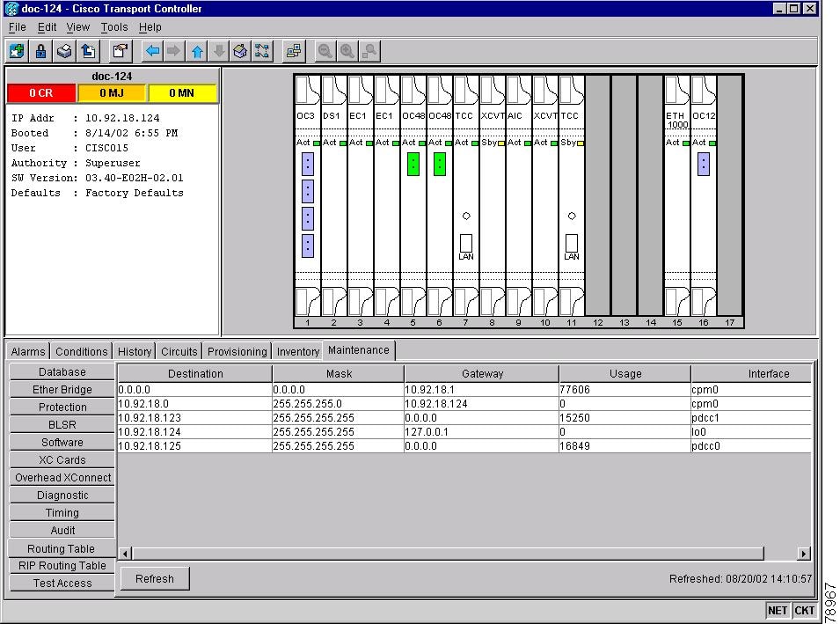The height and width of the screenshot is (624, 840).
Task: Open the Test Access subtab
Action: point(62,584)
